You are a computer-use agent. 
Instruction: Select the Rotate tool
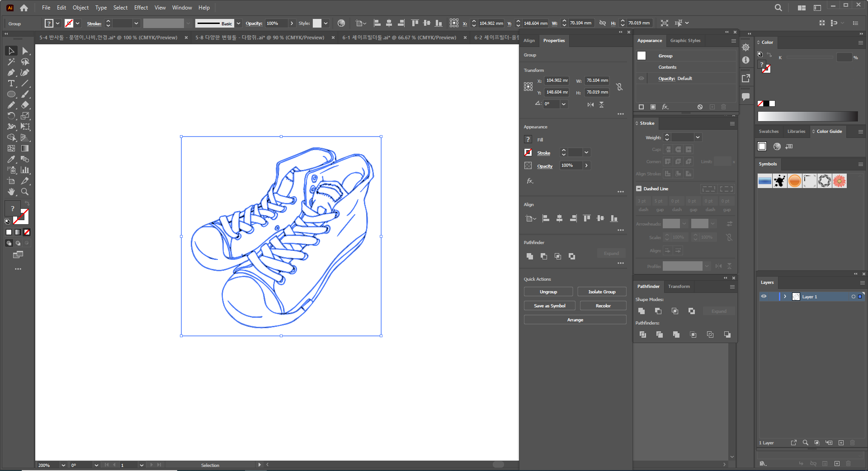tap(11, 116)
